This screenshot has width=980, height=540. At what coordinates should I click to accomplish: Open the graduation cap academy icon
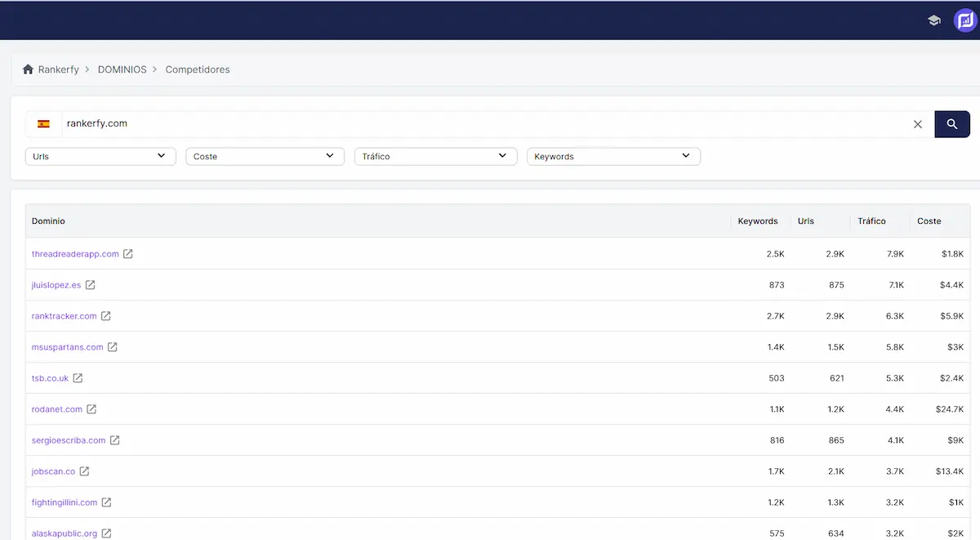(934, 20)
